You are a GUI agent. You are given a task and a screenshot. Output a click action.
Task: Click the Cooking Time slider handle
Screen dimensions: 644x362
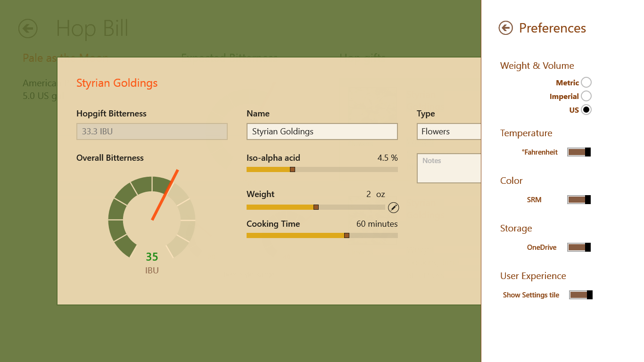pyautogui.click(x=347, y=235)
